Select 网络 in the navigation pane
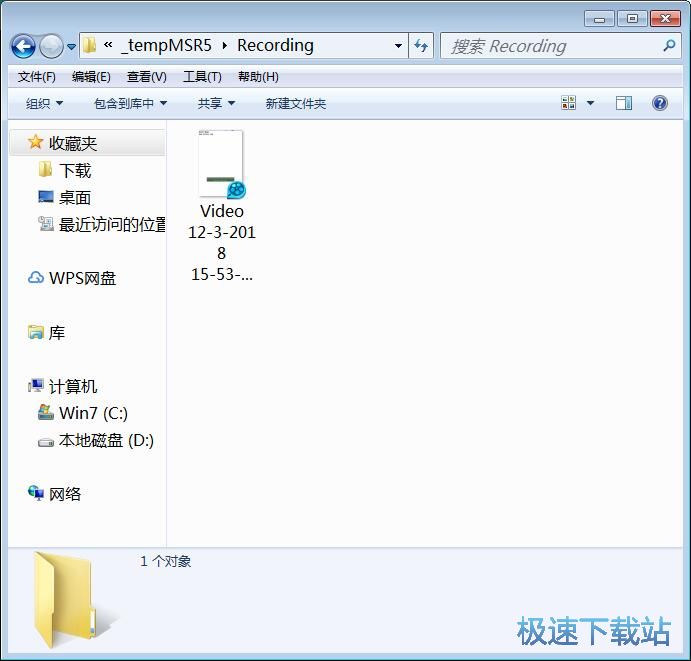The image size is (691, 661). [65, 494]
